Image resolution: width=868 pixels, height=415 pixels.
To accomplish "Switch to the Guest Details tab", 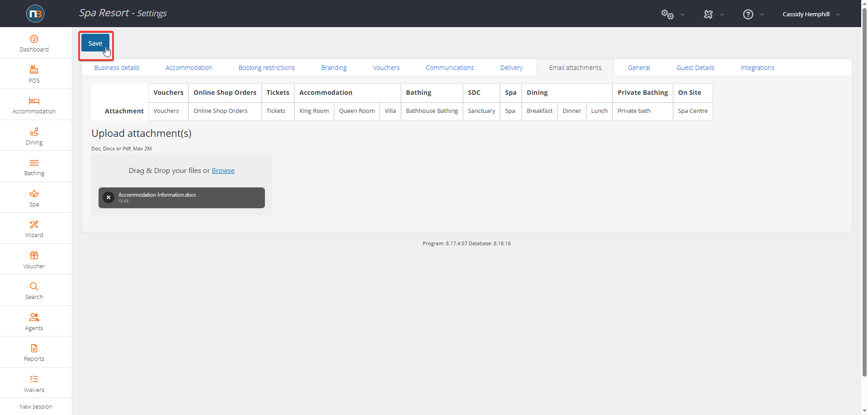I will tap(695, 68).
